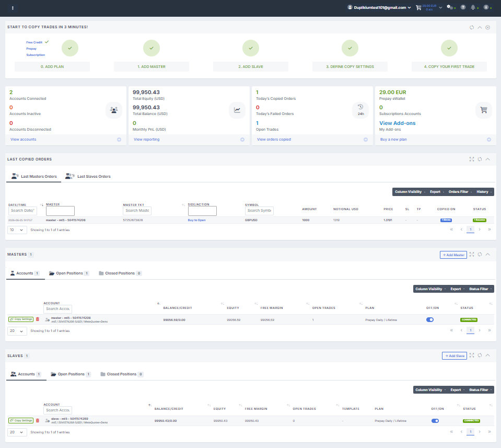Open the user email account dropdown

tap(379, 8)
